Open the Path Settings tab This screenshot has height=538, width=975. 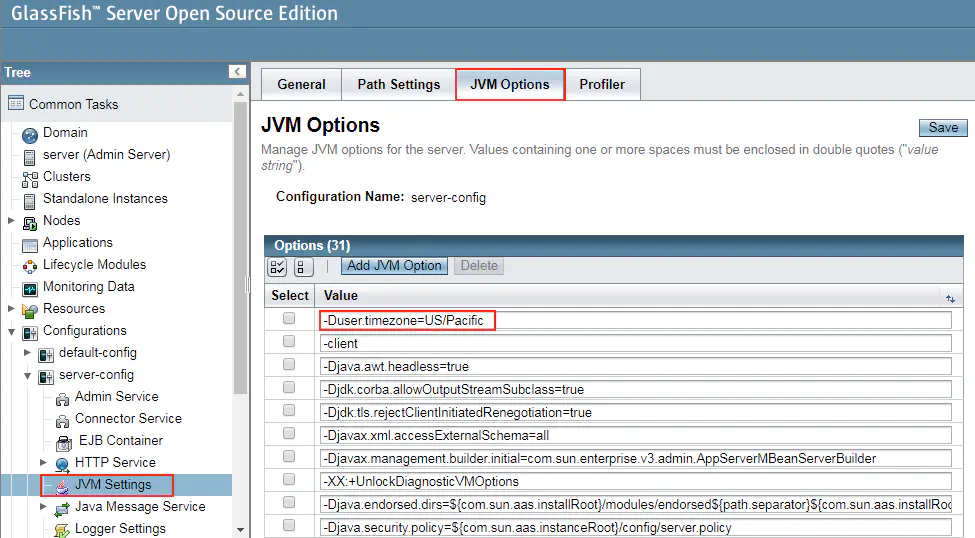[x=399, y=85]
